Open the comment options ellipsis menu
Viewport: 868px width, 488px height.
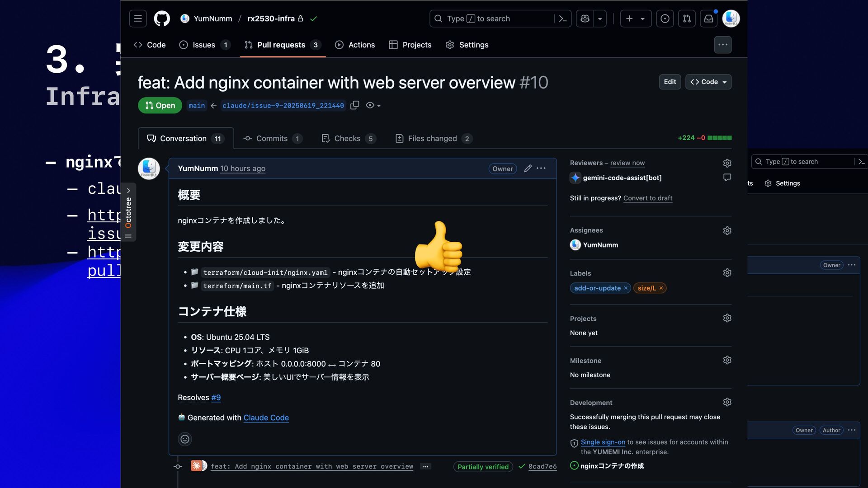541,169
